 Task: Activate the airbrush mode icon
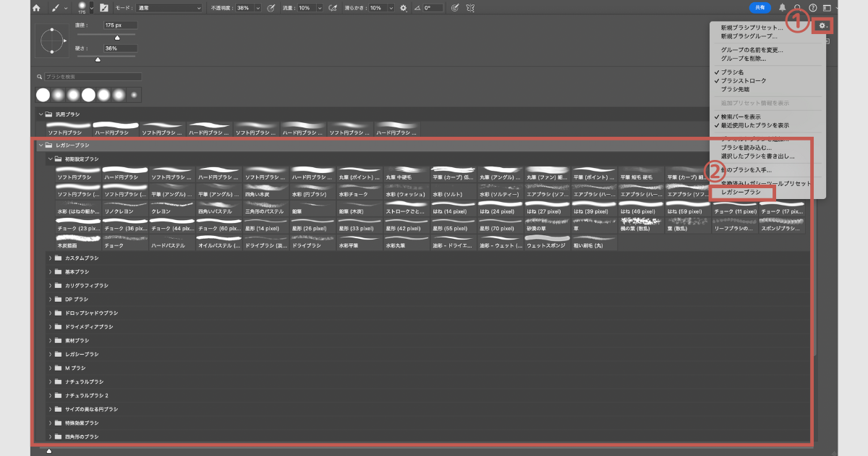click(x=333, y=8)
